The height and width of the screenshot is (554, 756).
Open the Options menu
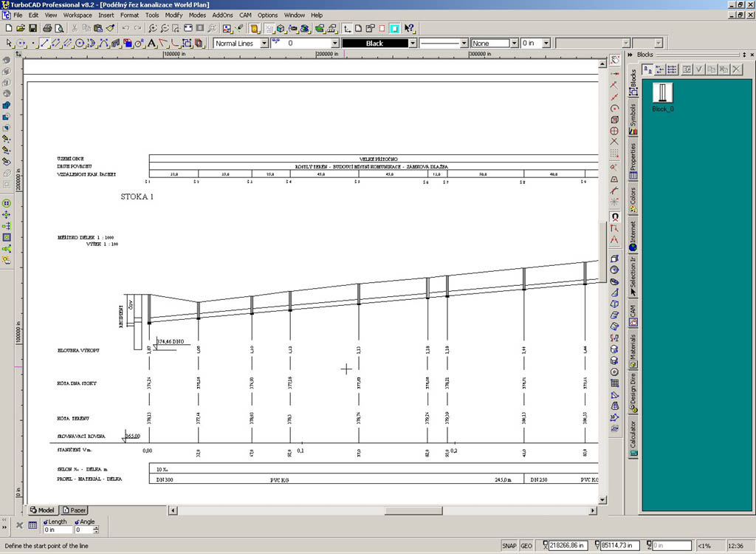267,16
